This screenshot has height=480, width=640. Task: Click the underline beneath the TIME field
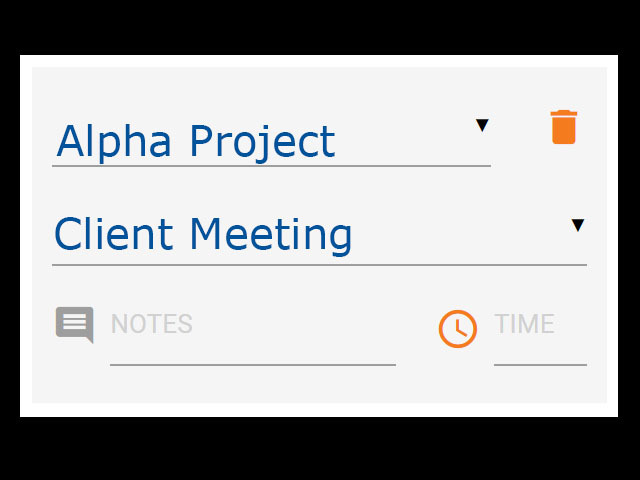point(540,365)
